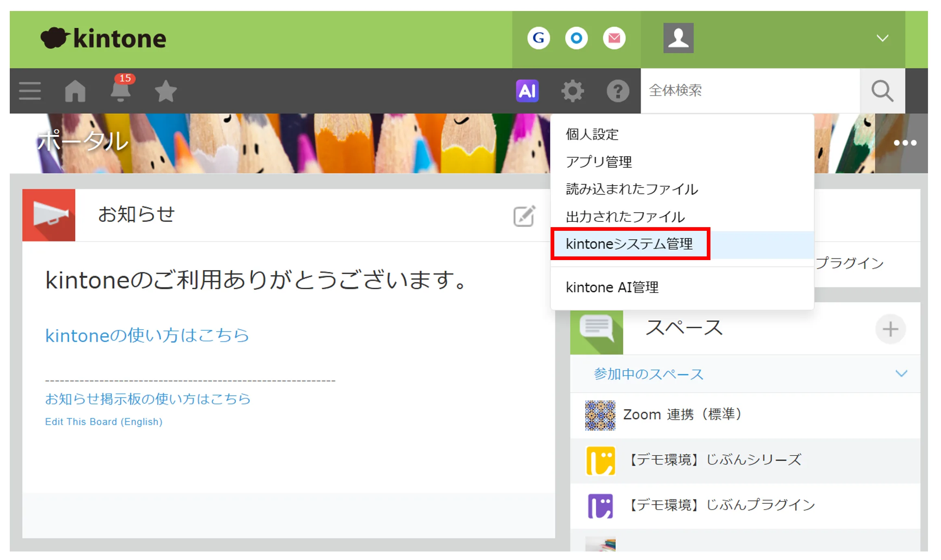Select 個人設定 from the settings menu
Image resolution: width=941 pixels, height=560 pixels.
pos(682,134)
